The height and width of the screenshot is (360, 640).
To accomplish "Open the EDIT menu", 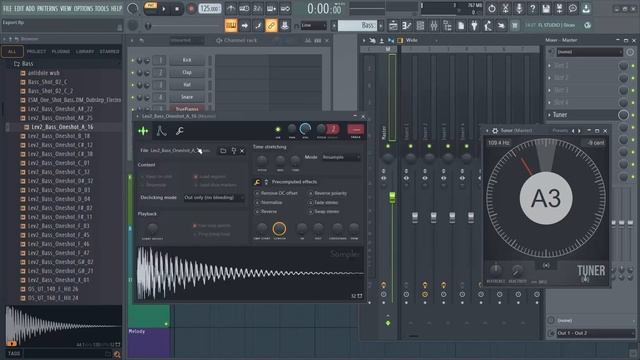I will (x=19, y=9).
